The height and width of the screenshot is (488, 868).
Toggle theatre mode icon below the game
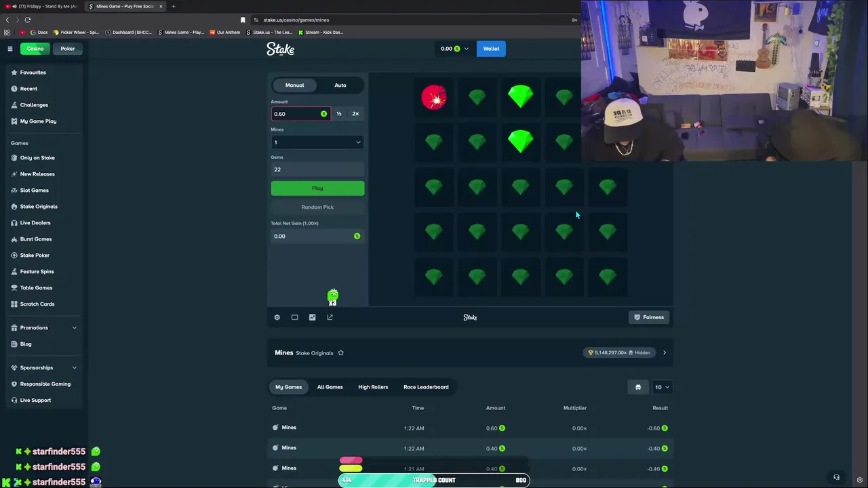click(x=294, y=317)
